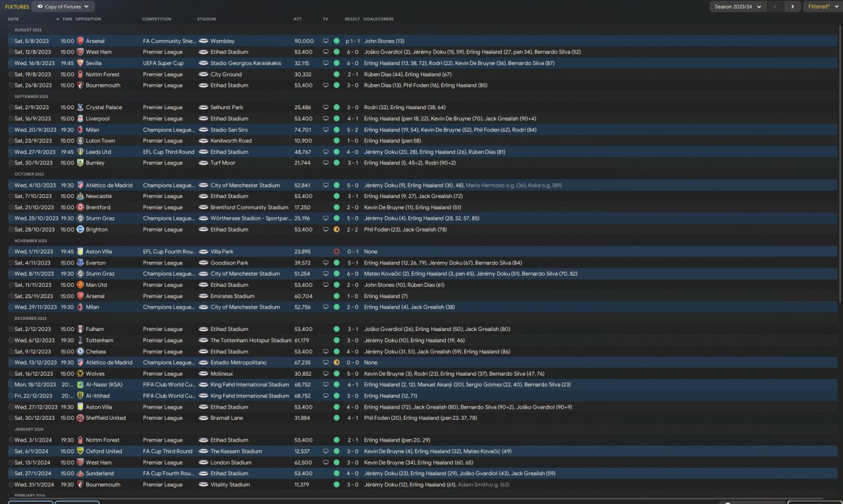Image resolution: width=843 pixels, height=504 pixels.
Task: Click the Oxford United club badge
Action: click(x=80, y=451)
